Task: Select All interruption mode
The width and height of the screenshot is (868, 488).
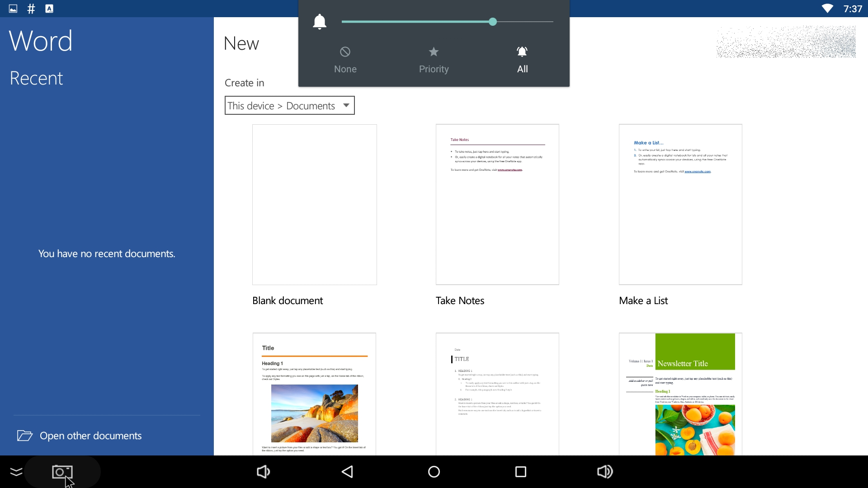Action: [x=522, y=60]
